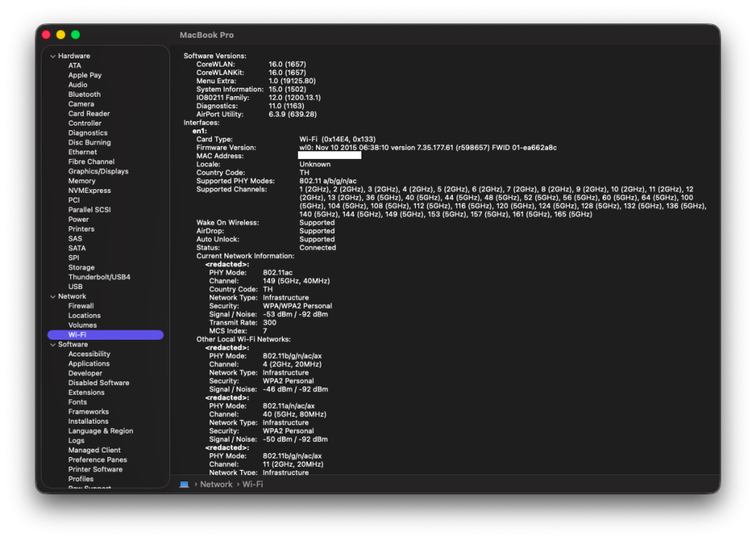Open Language & Region item
Viewport: 756px width, 541px height.
pyautogui.click(x=101, y=431)
